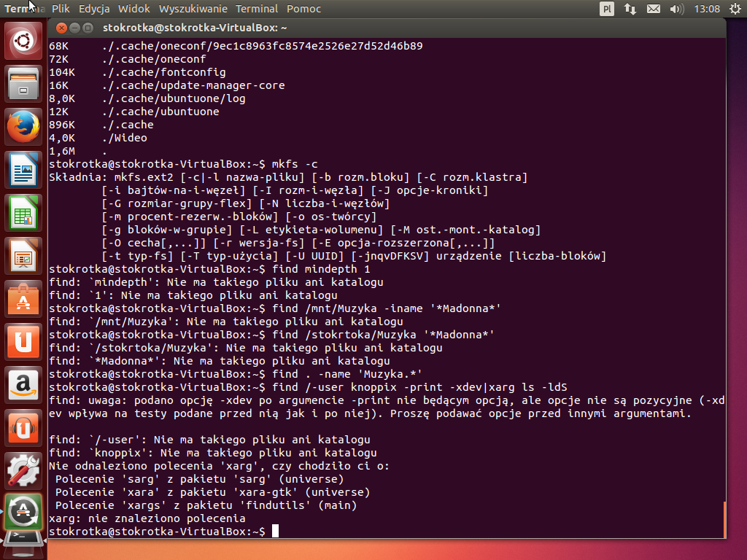This screenshot has width=747, height=560.
Task: Open the Files manager from the launcher
Action: pos(24,84)
